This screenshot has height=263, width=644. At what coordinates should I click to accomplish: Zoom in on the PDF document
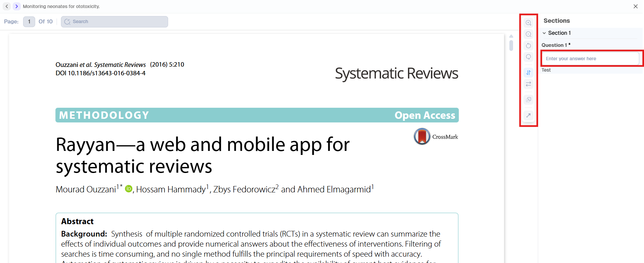click(528, 23)
